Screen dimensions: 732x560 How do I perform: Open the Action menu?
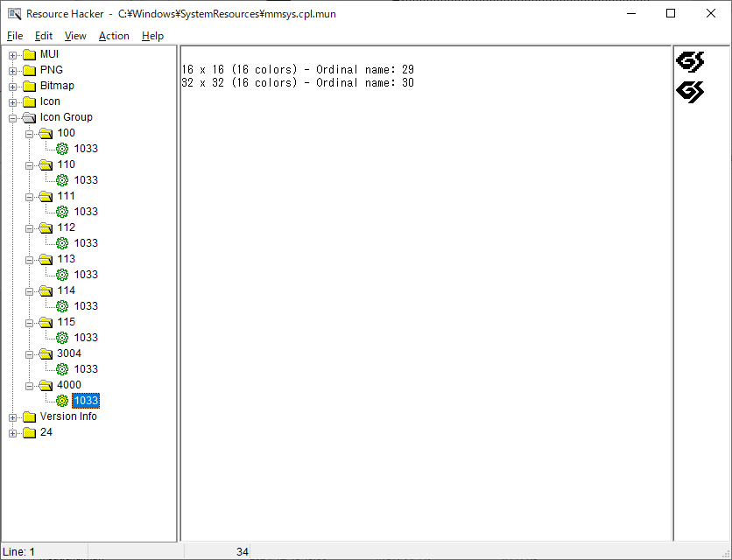click(x=114, y=36)
